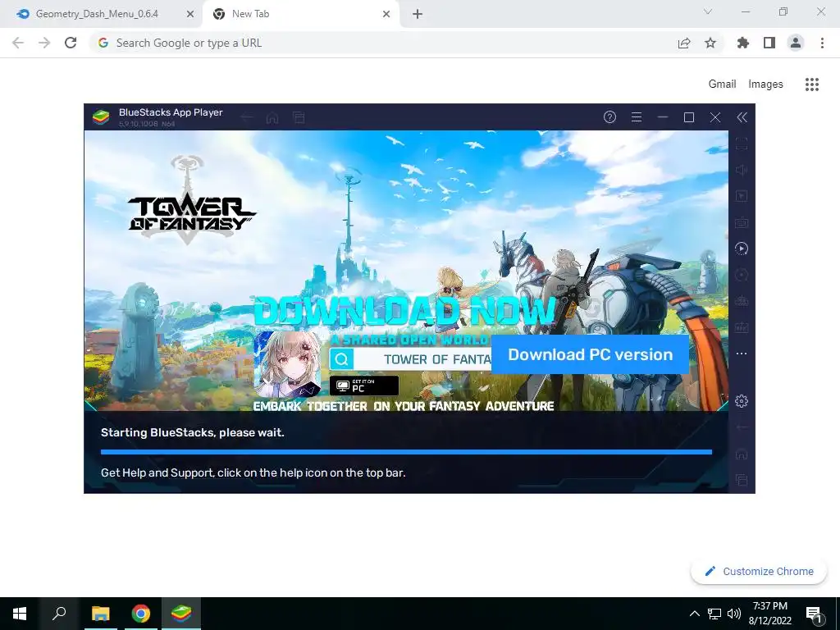Open Chrome tab search dropdown chevron

(708, 11)
